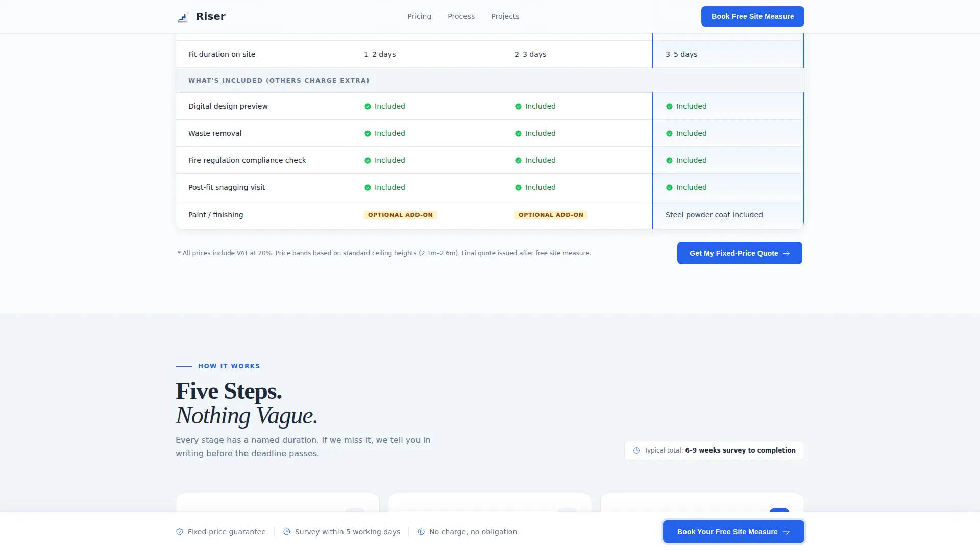Click the Riser brand name
This screenshot has width=980, height=551.
point(210,16)
